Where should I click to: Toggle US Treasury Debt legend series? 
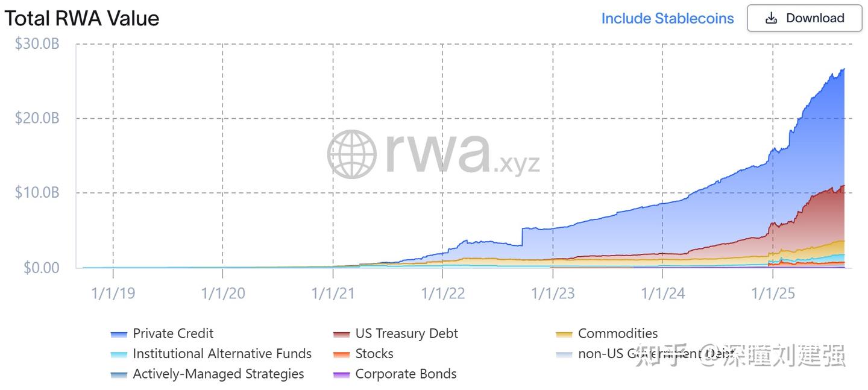pos(406,333)
